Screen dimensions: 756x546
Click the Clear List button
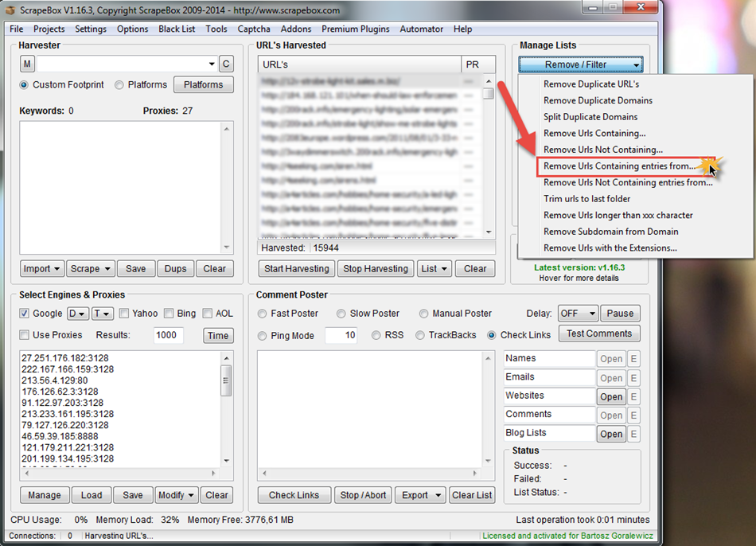[x=472, y=495]
